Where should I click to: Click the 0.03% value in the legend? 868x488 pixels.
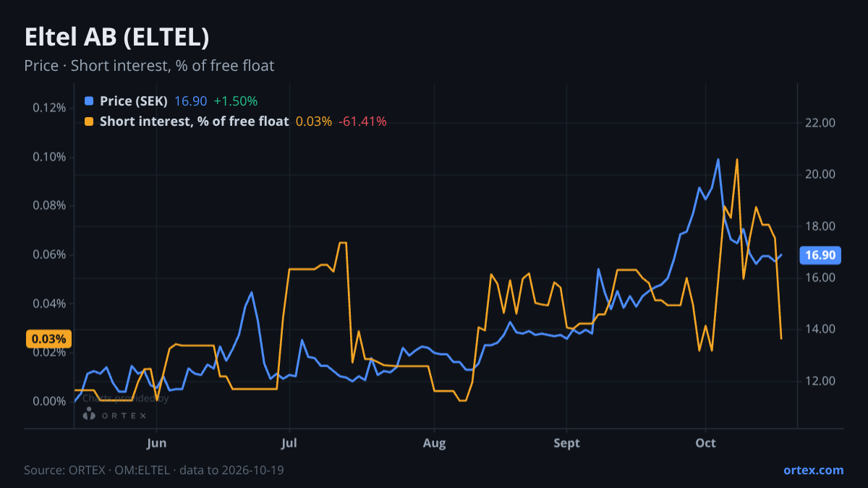[x=314, y=121]
